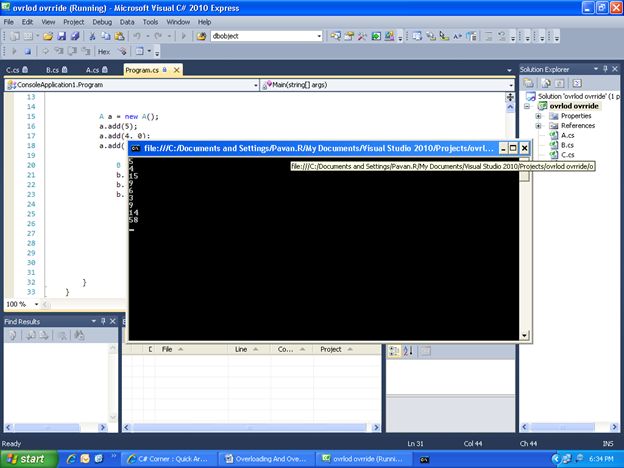Click the Open File folder icon
The height and width of the screenshot is (468, 624).
coord(48,36)
